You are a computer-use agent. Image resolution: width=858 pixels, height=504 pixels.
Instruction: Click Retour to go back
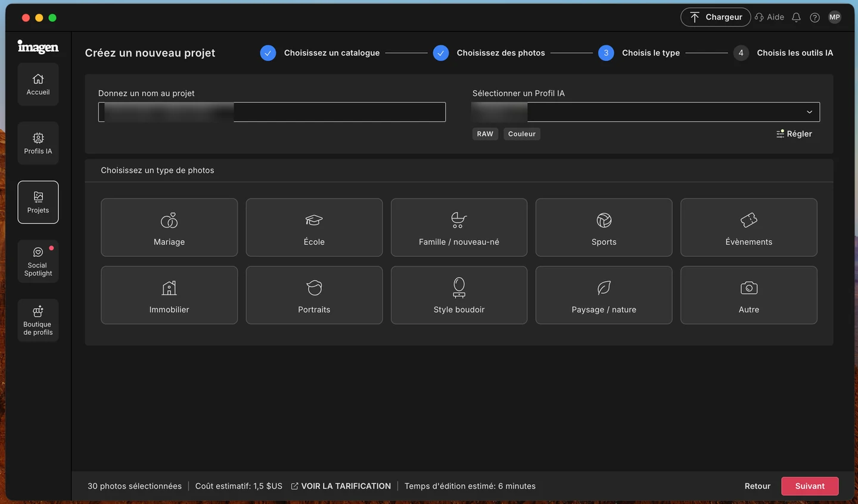757,486
